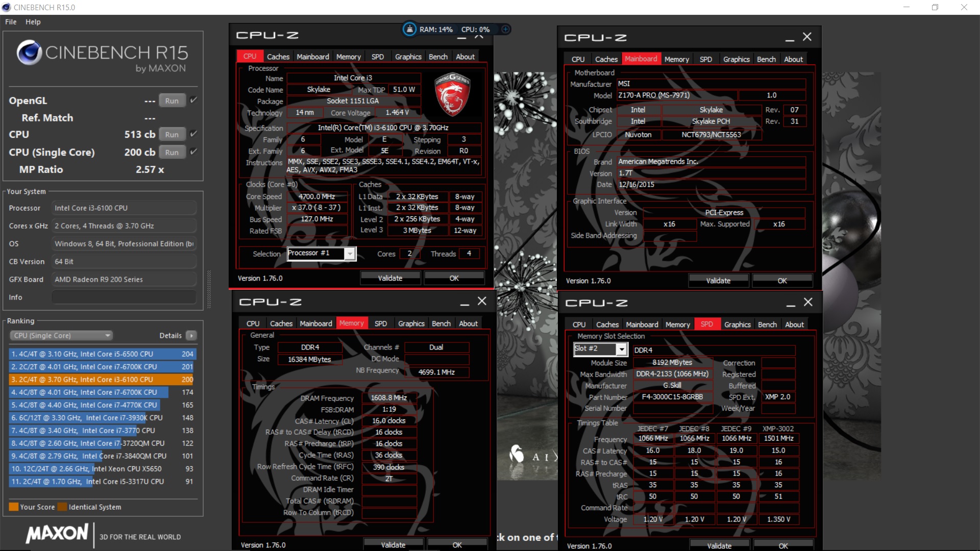Click Validate in CPU-Z CPU window
Viewport: 980px width, 551px height.
(390, 278)
